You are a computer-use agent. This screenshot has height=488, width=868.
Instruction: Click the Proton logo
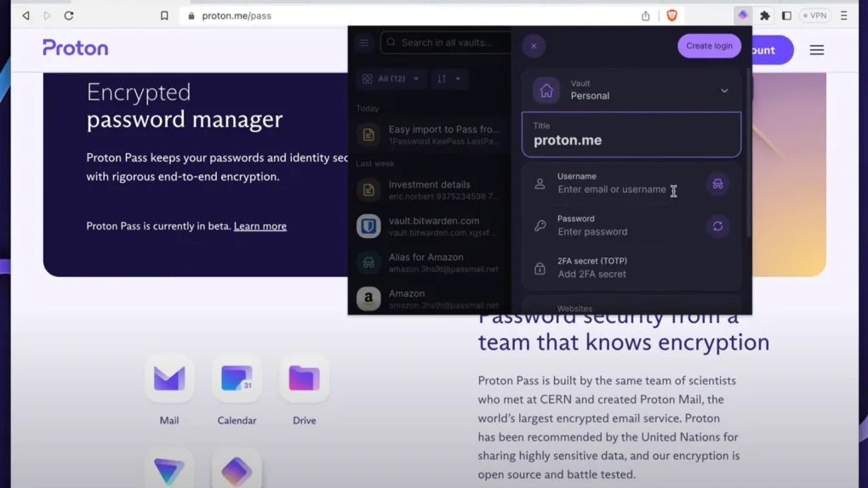tap(75, 48)
